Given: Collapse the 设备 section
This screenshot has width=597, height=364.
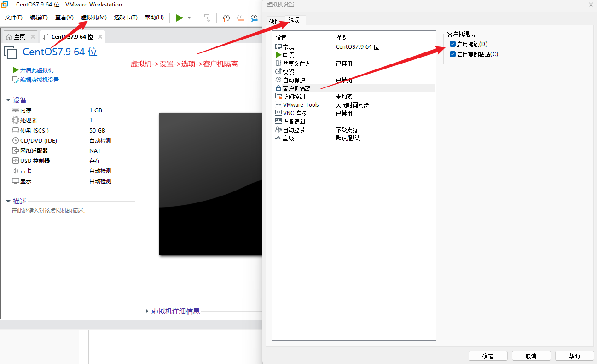Looking at the screenshot, I should [8, 100].
